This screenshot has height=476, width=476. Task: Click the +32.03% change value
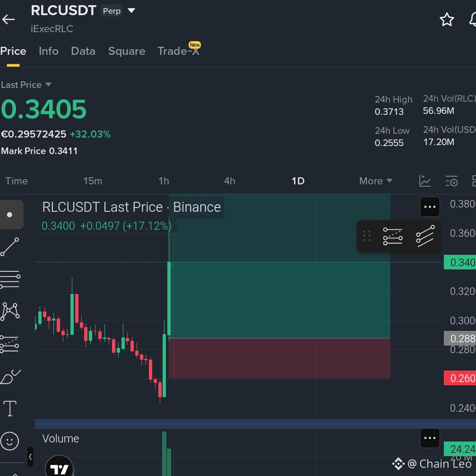coord(90,134)
